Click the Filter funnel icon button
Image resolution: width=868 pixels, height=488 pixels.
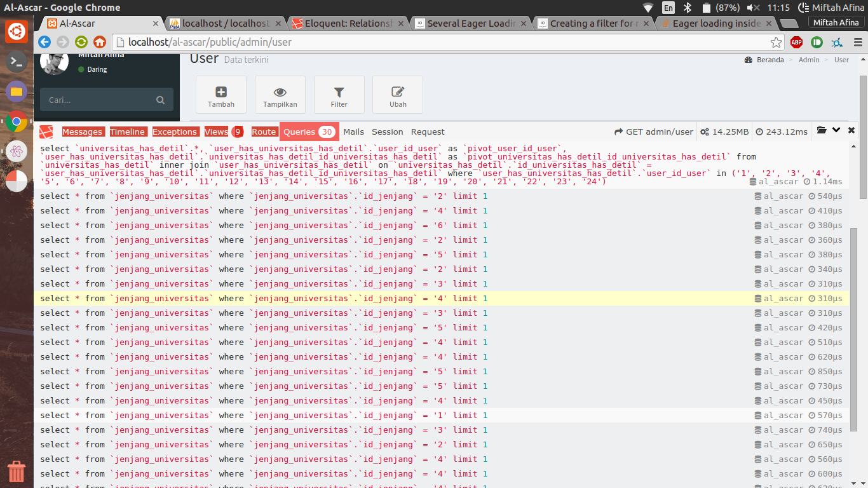[x=339, y=95]
